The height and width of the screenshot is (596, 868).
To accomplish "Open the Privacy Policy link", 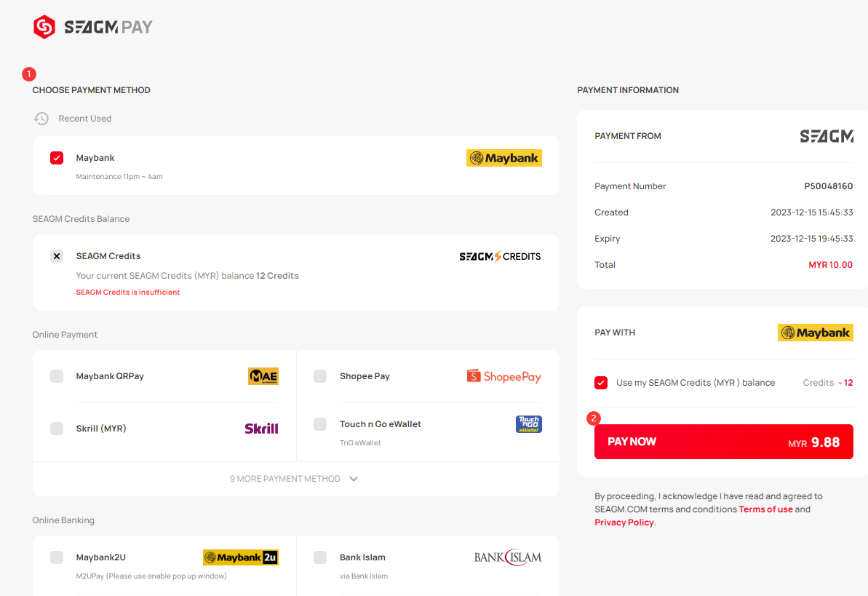I will [624, 523].
